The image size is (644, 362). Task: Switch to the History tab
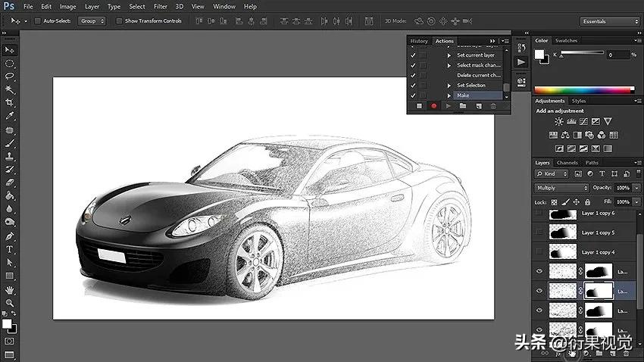point(419,41)
